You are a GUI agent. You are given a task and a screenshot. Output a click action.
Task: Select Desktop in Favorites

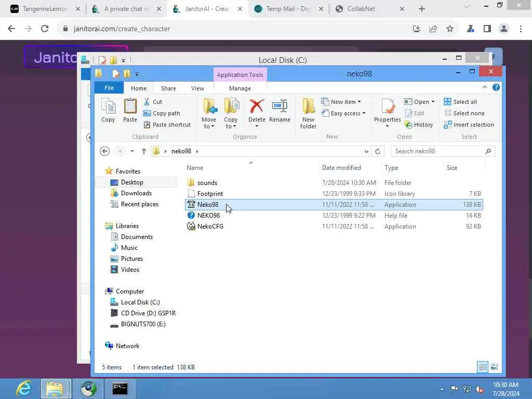132,182
